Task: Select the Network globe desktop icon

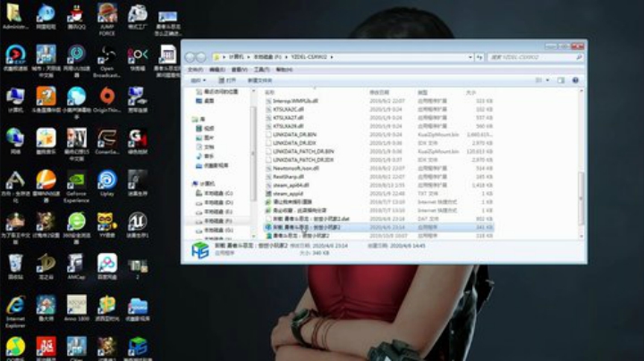Action: point(15,141)
